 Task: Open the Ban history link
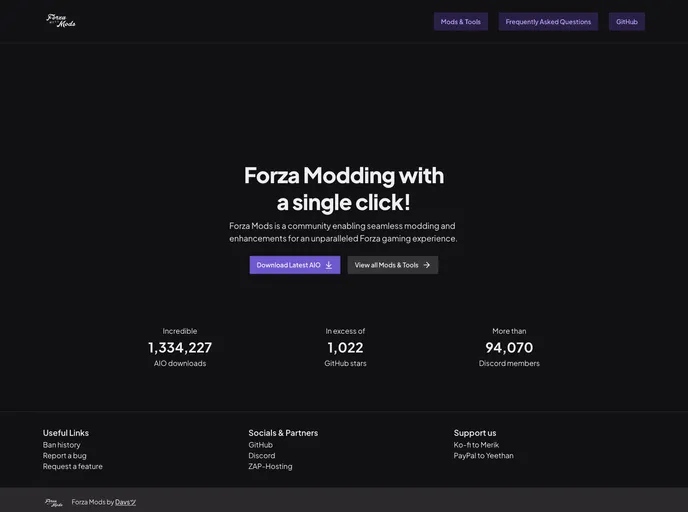coord(61,445)
